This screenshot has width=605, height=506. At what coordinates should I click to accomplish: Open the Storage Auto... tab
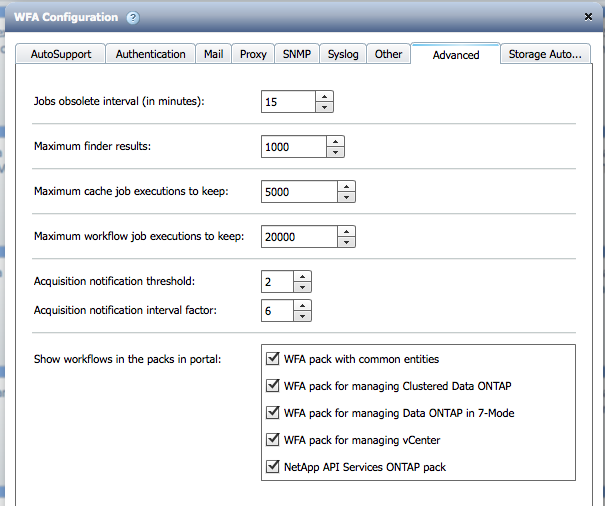pyautogui.click(x=545, y=54)
